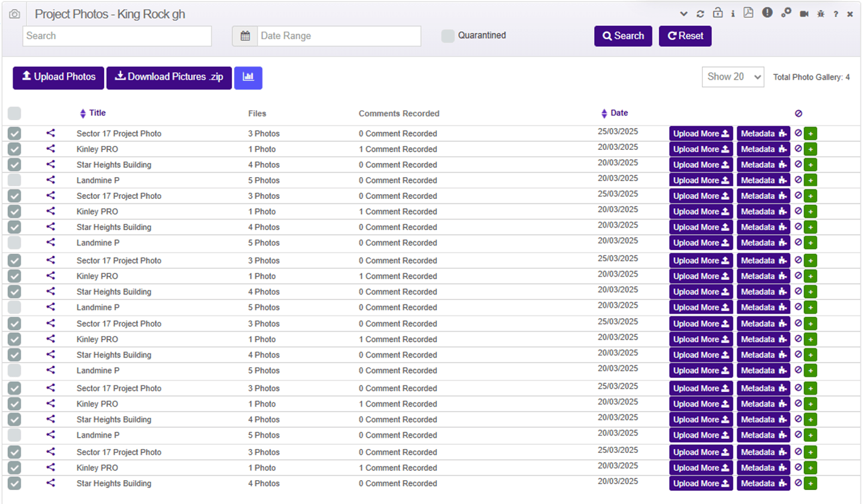Click share icon on topmost table row
The image size is (862, 504).
point(50,133)
